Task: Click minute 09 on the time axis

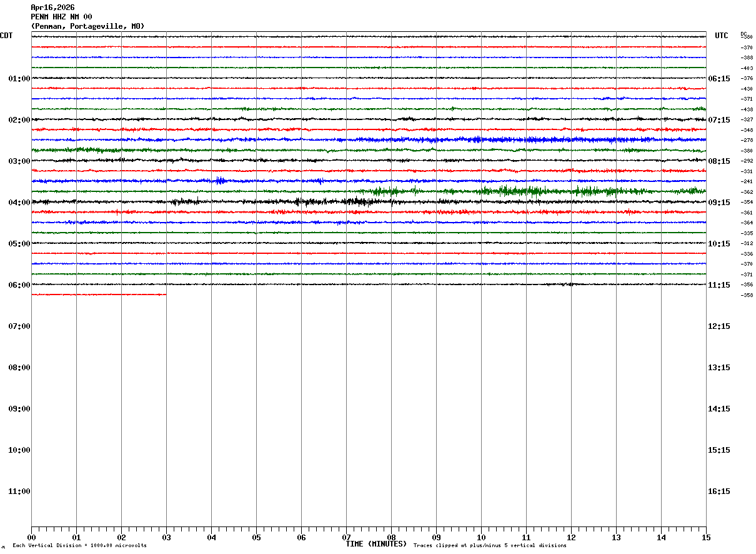Action: (x=436, y=538)
